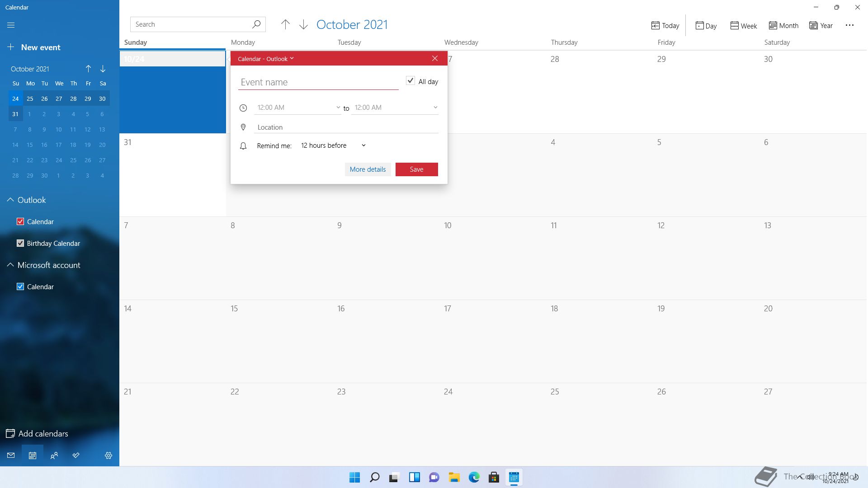Click Add calendars
The image size is (868, 488).
click(37, 434)
